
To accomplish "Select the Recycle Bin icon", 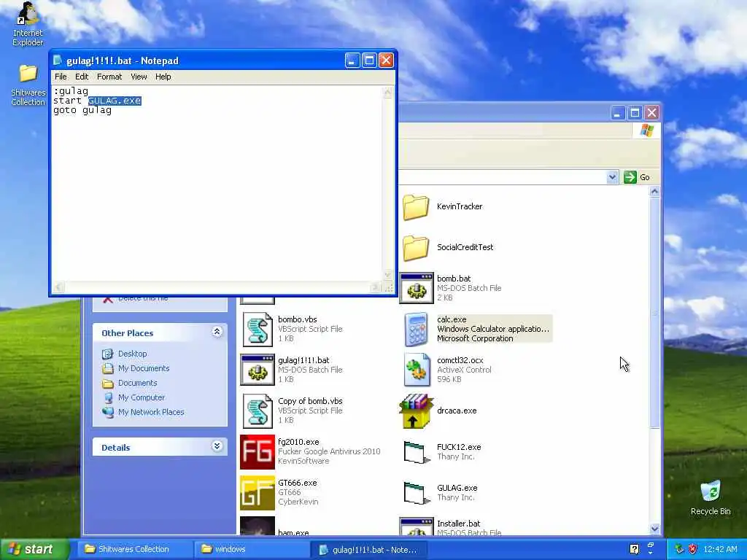I will click(x=711, y=497).
